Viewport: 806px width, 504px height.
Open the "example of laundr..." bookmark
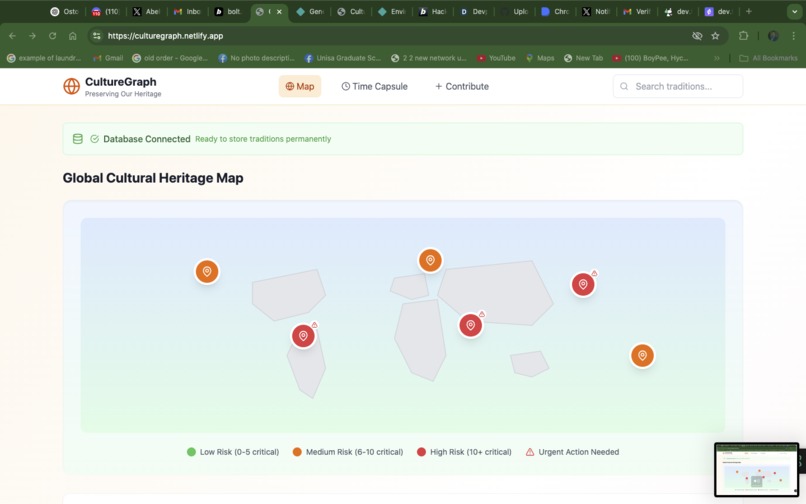(44, 58)
